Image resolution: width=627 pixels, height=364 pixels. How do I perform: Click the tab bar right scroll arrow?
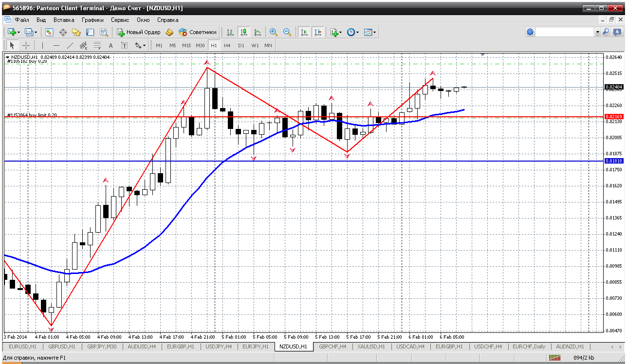(620, 346)
